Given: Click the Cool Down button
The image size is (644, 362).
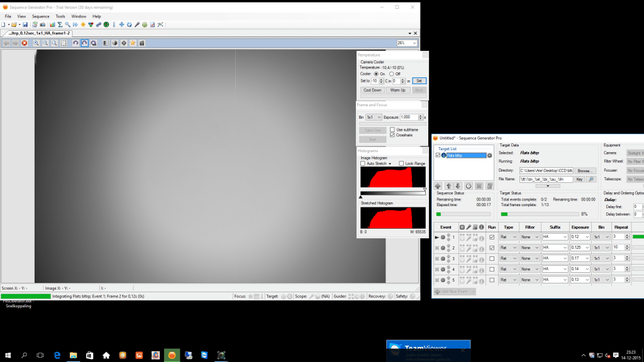Looking at the screenshot, I should click(372, 90).
